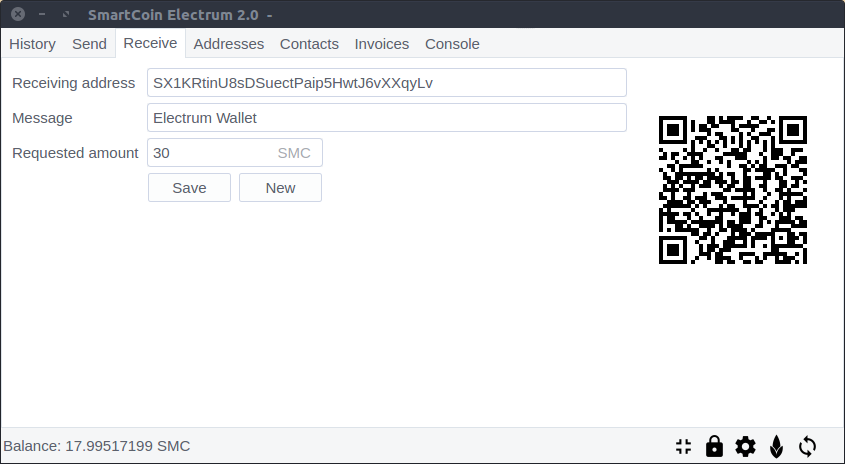Click the Requested amount label
Viewport: 845px width, 464px height.
pyautogui.click(x=75, y=153)
